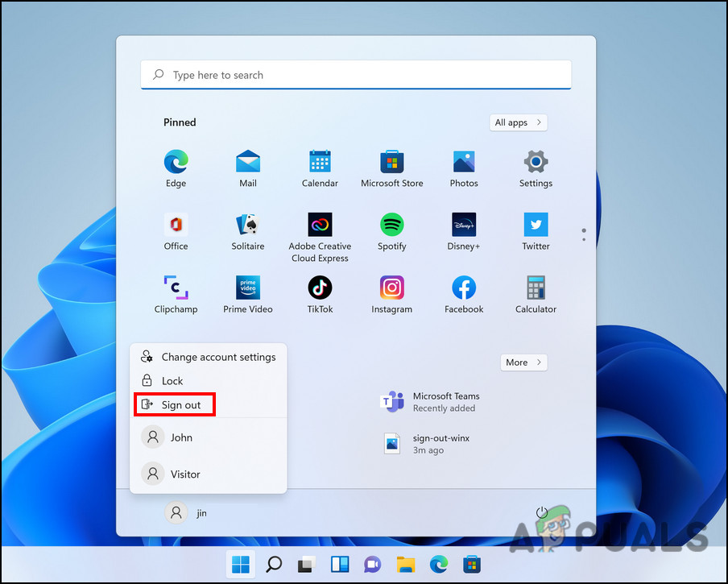This screenshot has width=728, height=584.
Task: Click the power button icon
Action: tap(541, 512)
